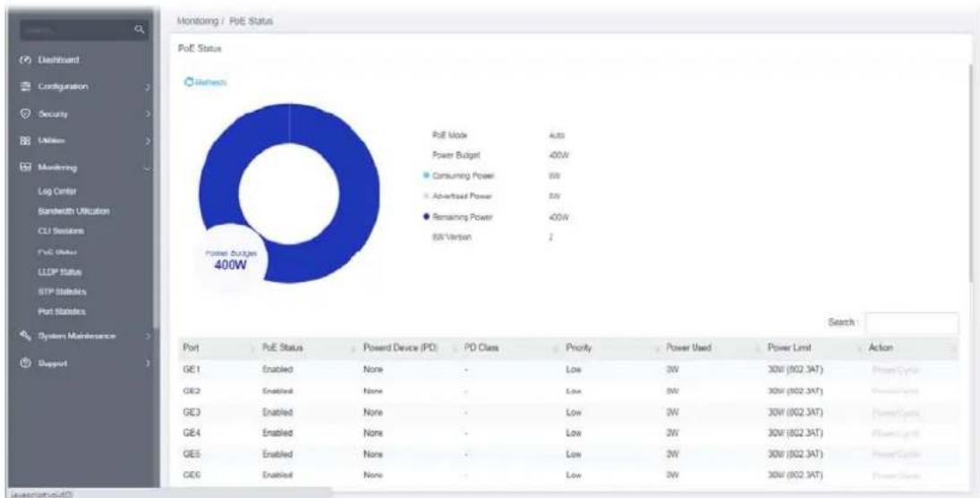Sort table by the Action column

[x=909, y=348]
